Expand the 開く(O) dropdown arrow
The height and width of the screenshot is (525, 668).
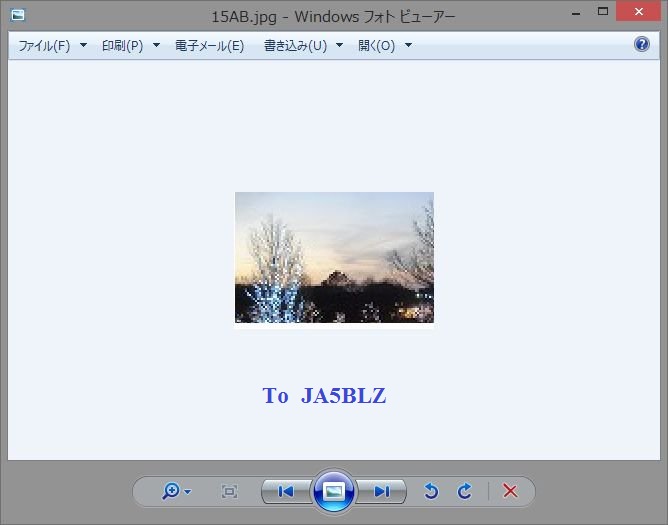(x=408, y=45)
